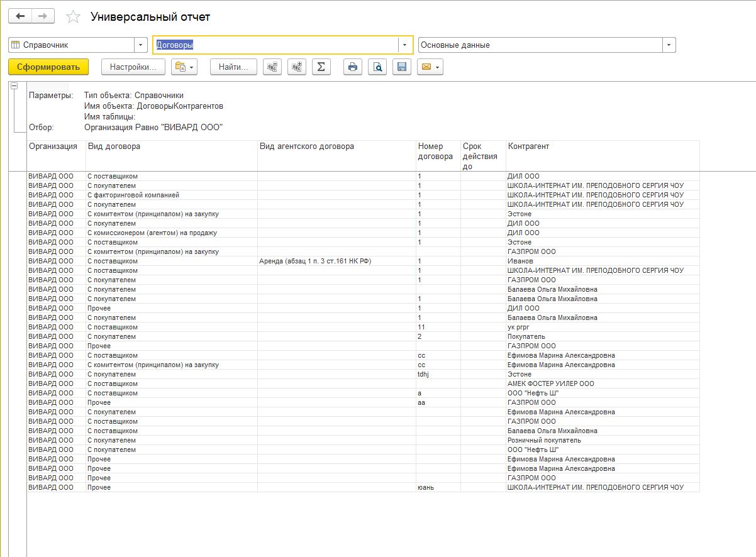
Task: Click Отбор value Организация Равно "ВИВАРД ООО"
Action: 153,127
